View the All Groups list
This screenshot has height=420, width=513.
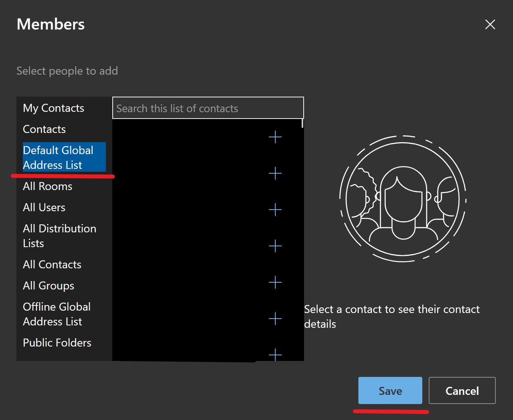[x=48, y=286]
